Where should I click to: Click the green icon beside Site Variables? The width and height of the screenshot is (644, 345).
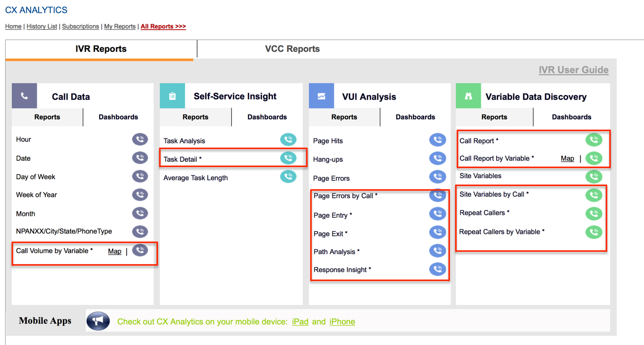pyautogui.click(x=594, y=176)
